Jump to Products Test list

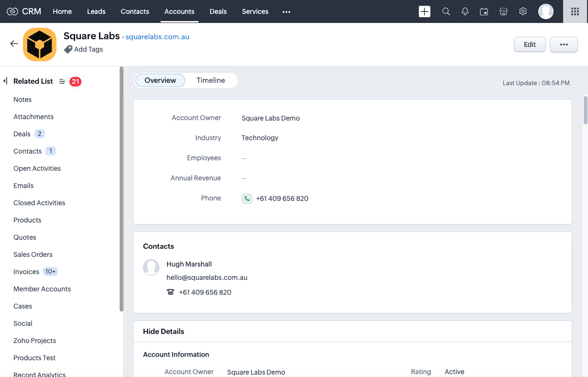tap(34, 358)
